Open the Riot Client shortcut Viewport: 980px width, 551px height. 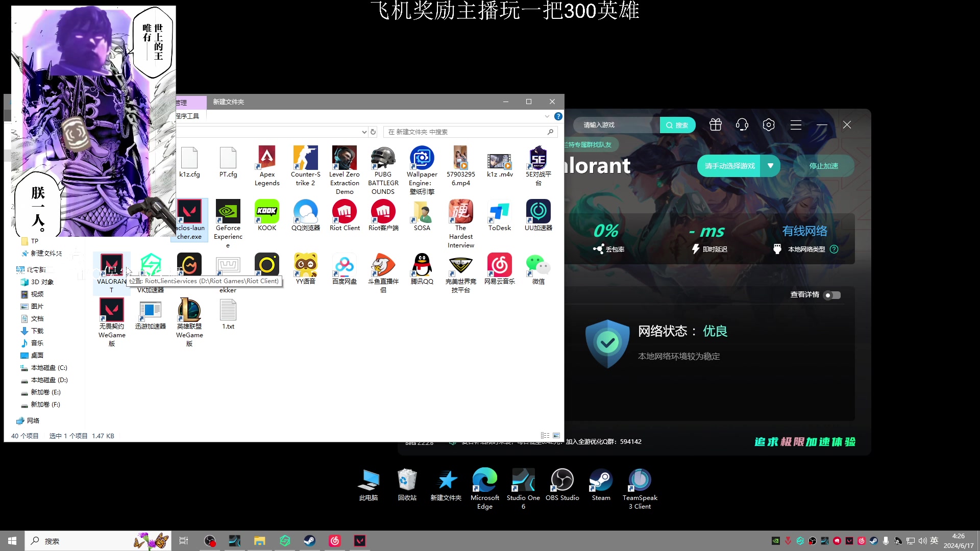(345, 215)
